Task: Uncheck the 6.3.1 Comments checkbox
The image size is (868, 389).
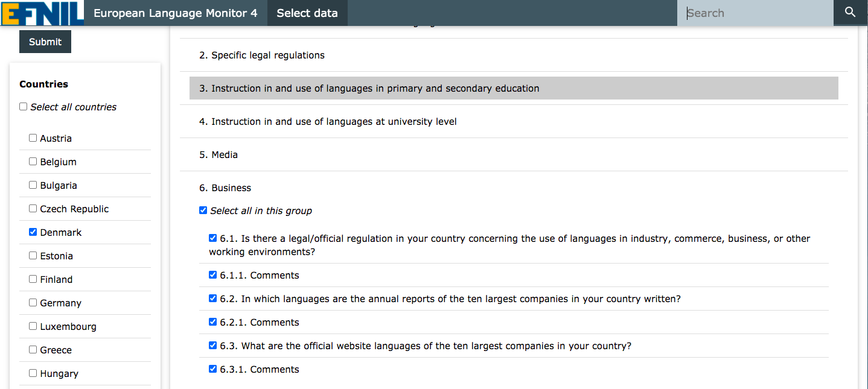Action: [x=212, y=369]
